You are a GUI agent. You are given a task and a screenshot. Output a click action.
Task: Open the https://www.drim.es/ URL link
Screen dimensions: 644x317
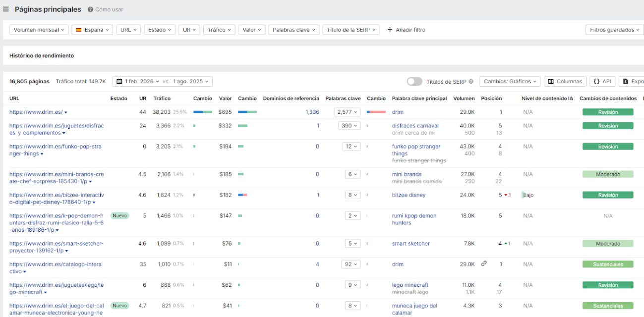[x=36, y=112]
